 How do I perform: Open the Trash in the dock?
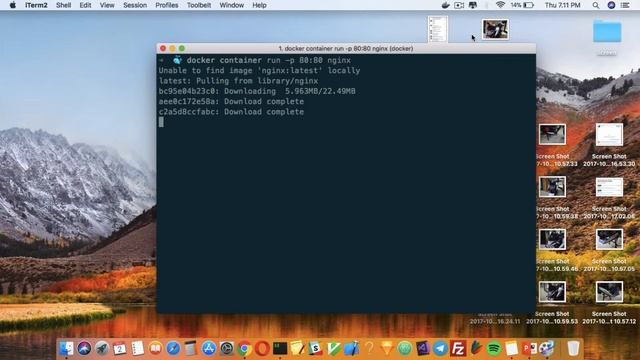coord(573,348)
